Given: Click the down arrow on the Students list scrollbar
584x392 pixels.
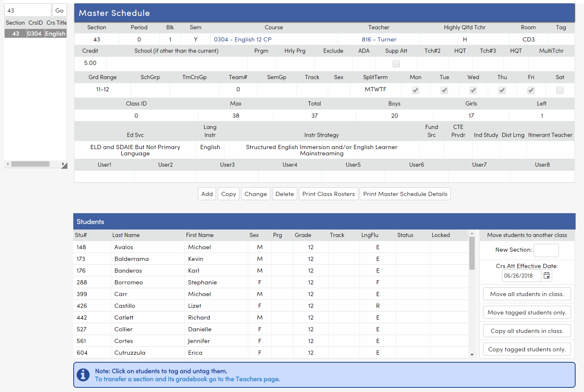Looking at the screenshot, I should tap(472, 354).
